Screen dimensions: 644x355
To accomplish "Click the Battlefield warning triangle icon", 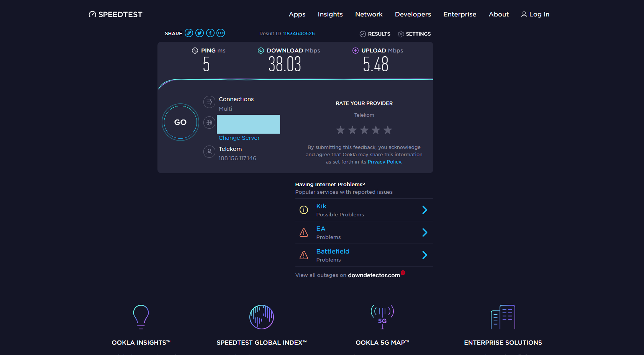I will pyautogui.click(x=304, y=255).
